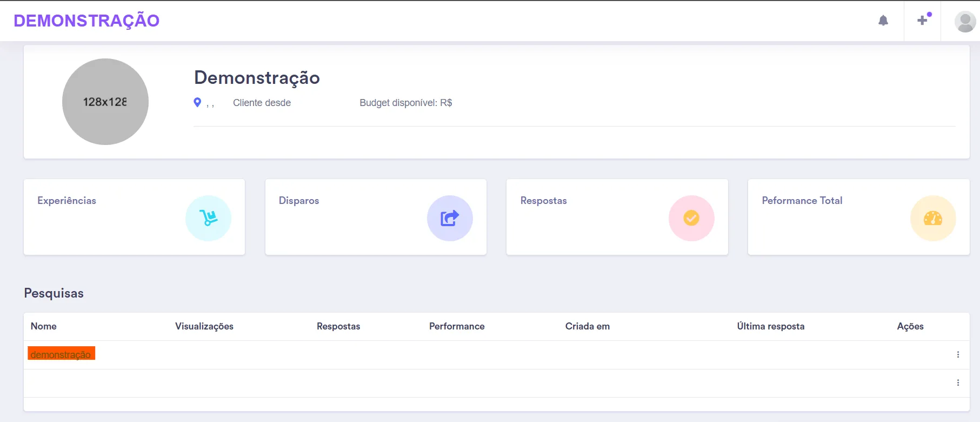
Task: Click the map pin location icon
Action: pos(197,102)
